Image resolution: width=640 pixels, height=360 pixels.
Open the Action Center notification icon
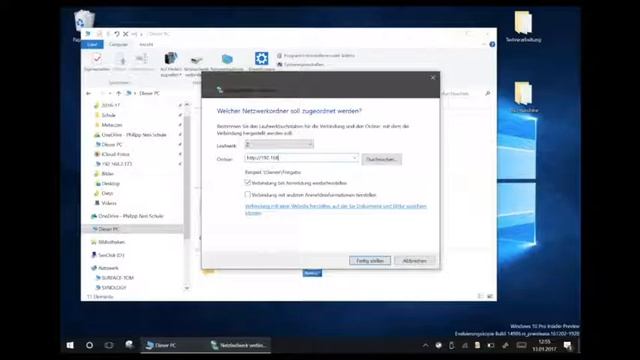click(x=567, y=345)
